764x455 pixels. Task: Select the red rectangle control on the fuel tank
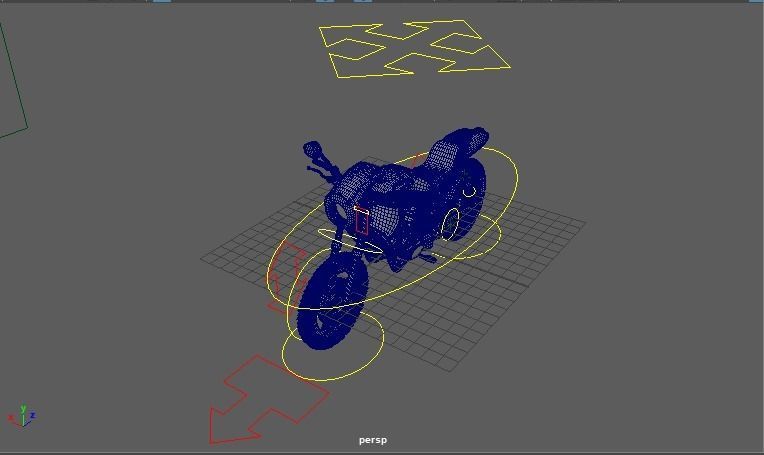(361, 220)
